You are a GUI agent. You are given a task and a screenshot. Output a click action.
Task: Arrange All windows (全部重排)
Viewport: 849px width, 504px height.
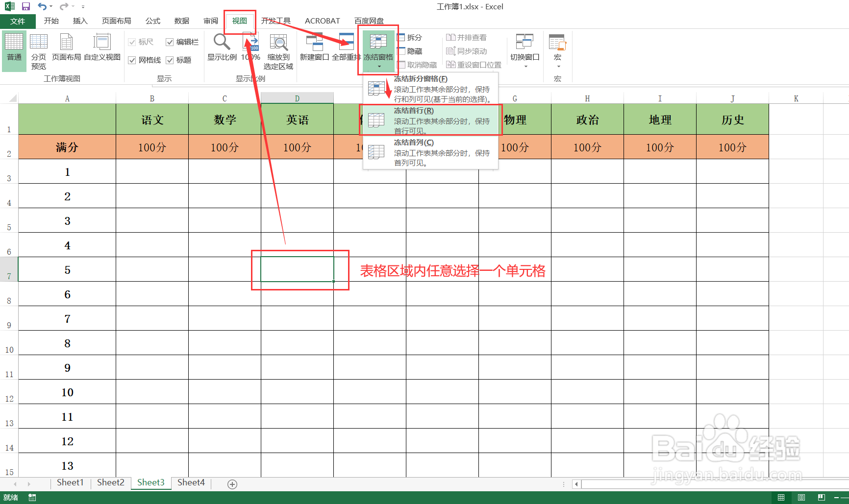pos(347,48)
